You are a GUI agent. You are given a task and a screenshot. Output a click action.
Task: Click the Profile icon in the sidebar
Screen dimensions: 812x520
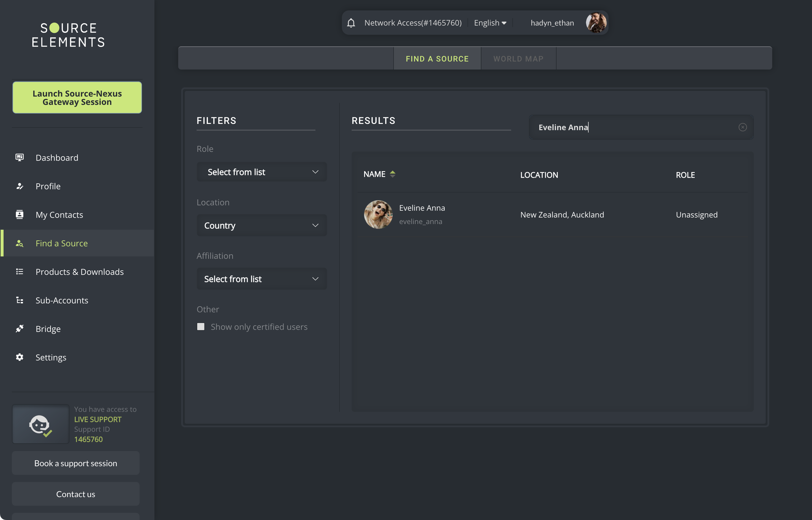(x=20, y=186)
